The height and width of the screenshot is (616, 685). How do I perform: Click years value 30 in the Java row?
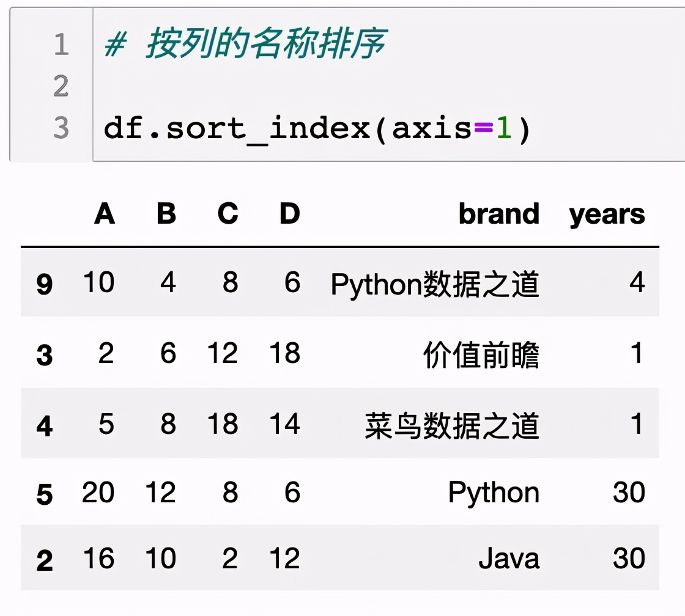click(x=629, y=558)
